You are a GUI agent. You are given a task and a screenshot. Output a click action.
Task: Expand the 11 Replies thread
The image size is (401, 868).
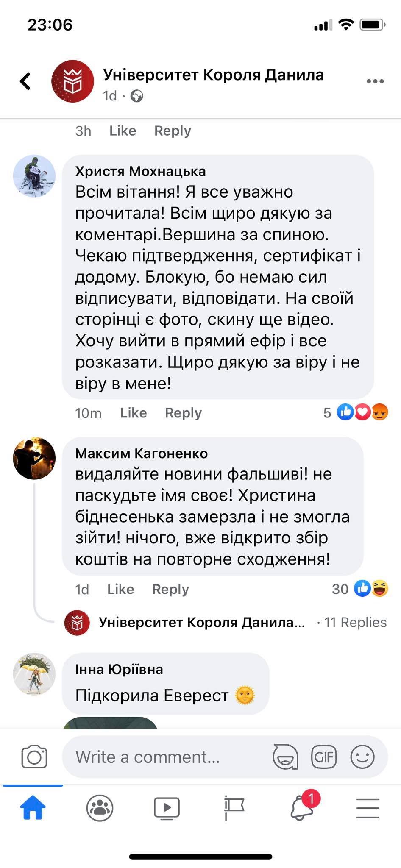click(355, 622)
